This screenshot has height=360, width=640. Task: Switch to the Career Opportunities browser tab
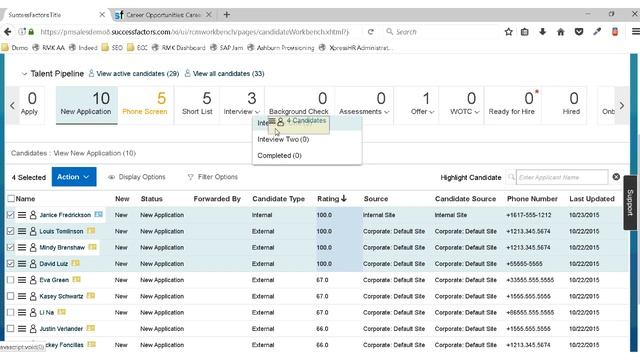click(163, 15)
